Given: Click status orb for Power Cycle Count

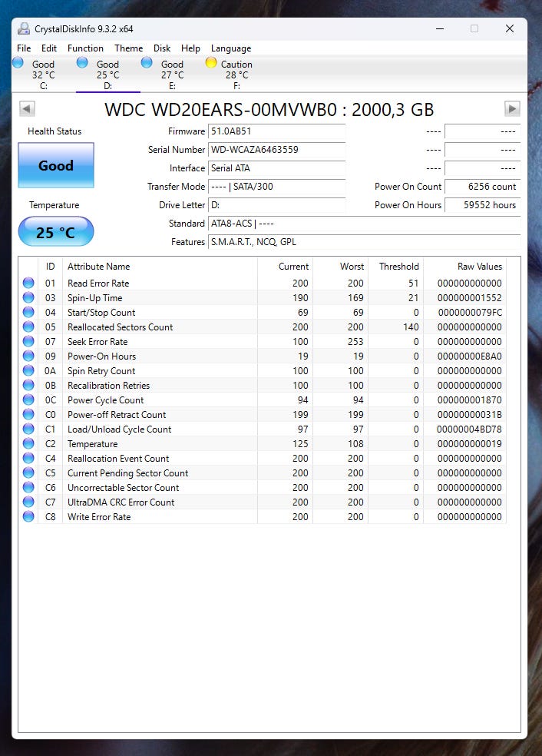Looking at the screenshot, I should (28, 400).
